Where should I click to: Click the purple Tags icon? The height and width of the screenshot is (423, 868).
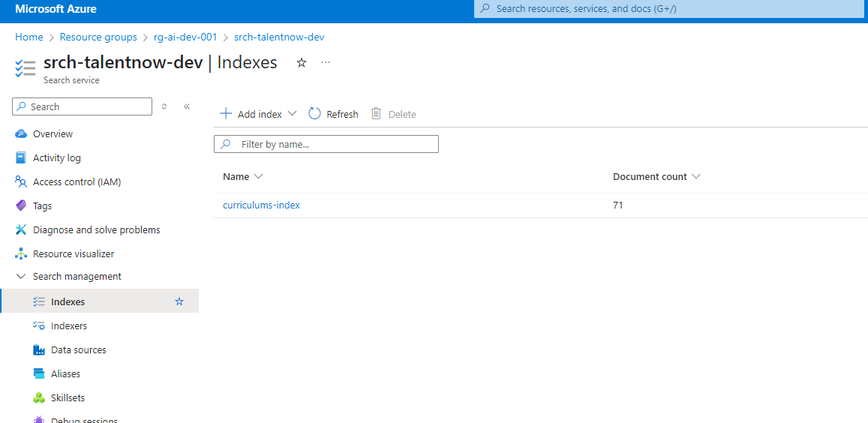[21, 206]
